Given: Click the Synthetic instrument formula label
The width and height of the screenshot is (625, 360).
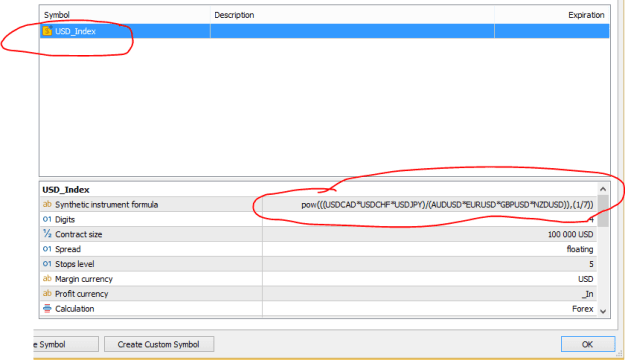Looking at the screenshot, I should tap(106, 205).
